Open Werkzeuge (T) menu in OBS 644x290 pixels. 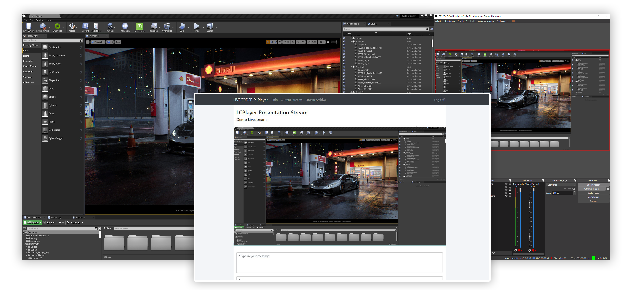pos(503,21)
